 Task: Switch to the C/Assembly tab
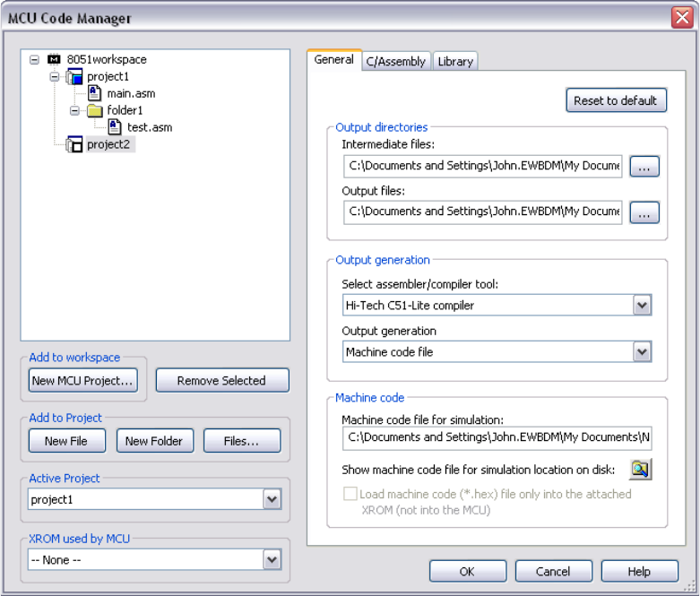[395, 61]
